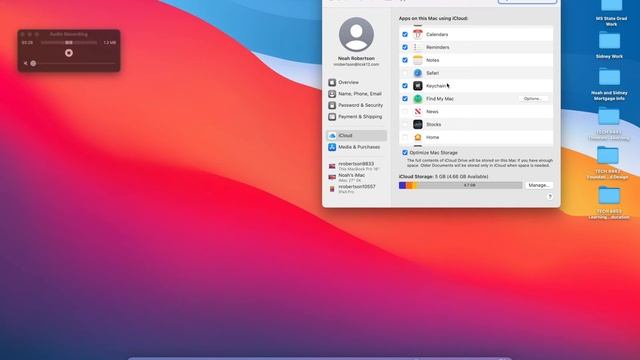The image size is (640, 360).
Task: Click the Keychain app icon
Action: click(x=418, y=86)
